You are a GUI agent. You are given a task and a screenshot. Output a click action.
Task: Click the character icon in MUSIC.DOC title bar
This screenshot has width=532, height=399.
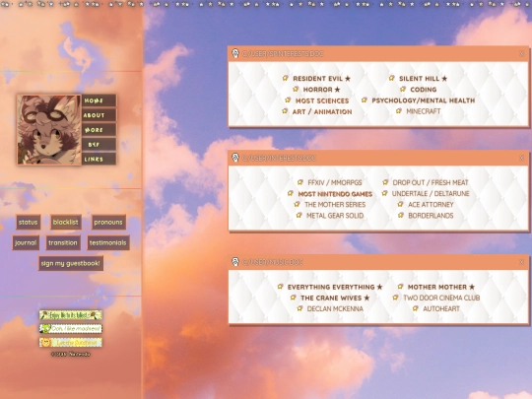click(x=235, y=262)
